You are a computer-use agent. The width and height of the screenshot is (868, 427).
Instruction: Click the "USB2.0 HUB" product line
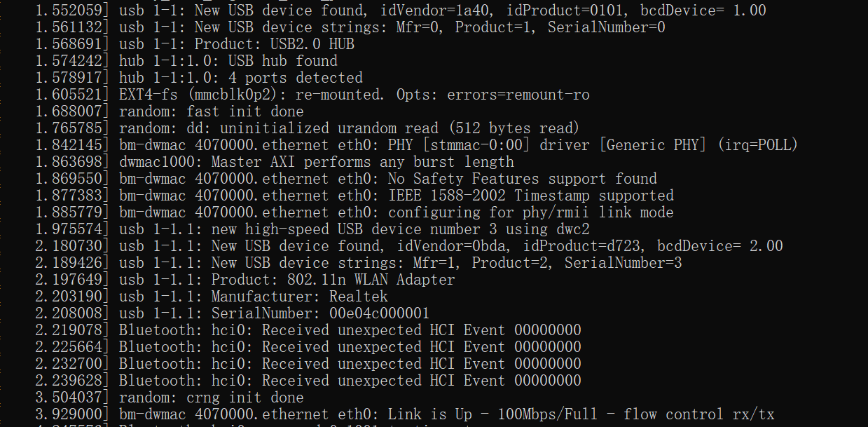click(195, 44)
